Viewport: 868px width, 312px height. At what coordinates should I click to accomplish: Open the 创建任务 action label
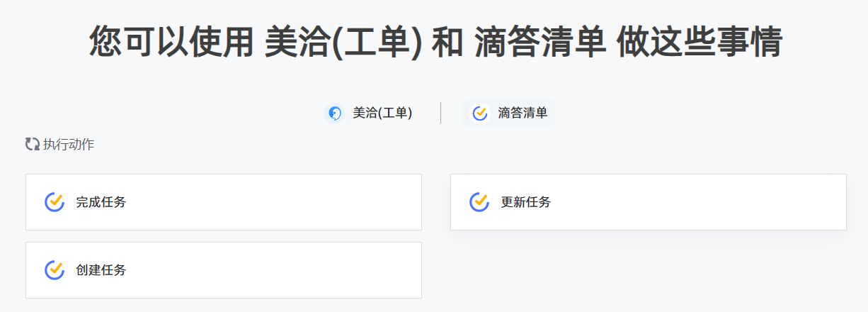101,270
